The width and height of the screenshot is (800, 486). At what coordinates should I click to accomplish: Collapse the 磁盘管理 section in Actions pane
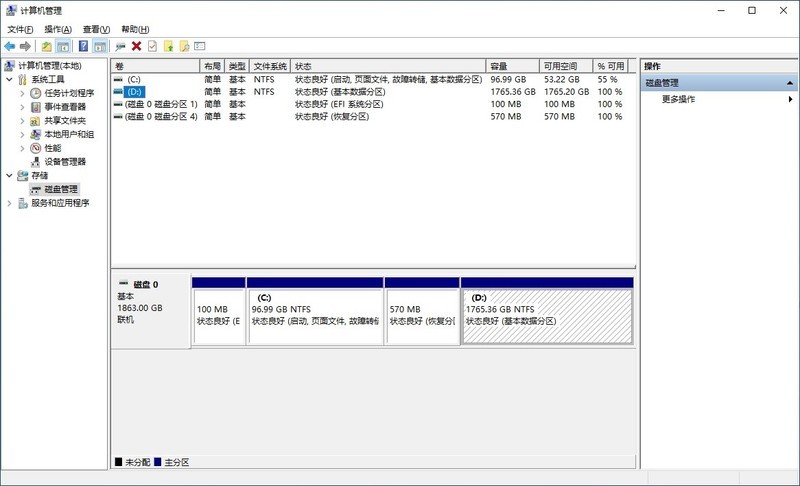pos(790,83)
